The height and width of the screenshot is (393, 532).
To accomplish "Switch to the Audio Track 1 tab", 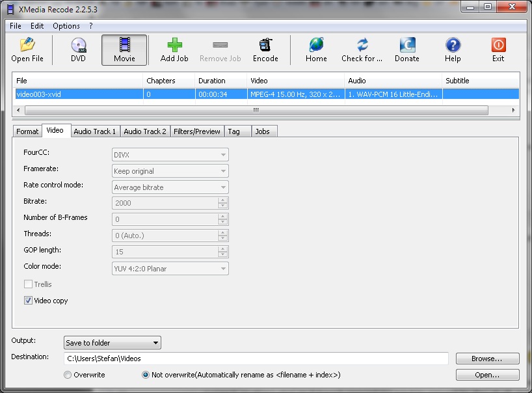I will click(95, 131).
